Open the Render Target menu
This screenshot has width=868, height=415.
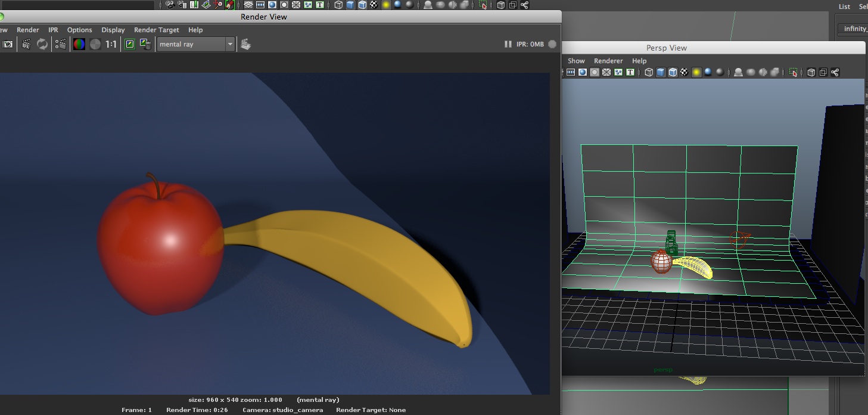(x=156, y=30)
